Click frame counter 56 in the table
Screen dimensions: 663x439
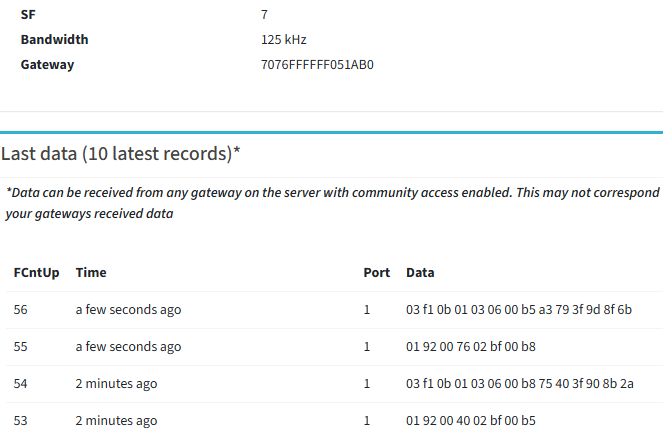coord(21,310)
